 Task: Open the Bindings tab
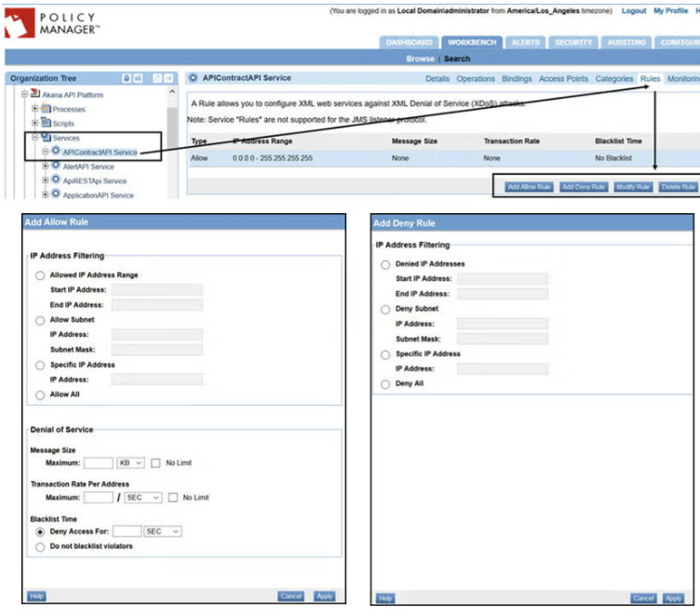tap(517, 78)
